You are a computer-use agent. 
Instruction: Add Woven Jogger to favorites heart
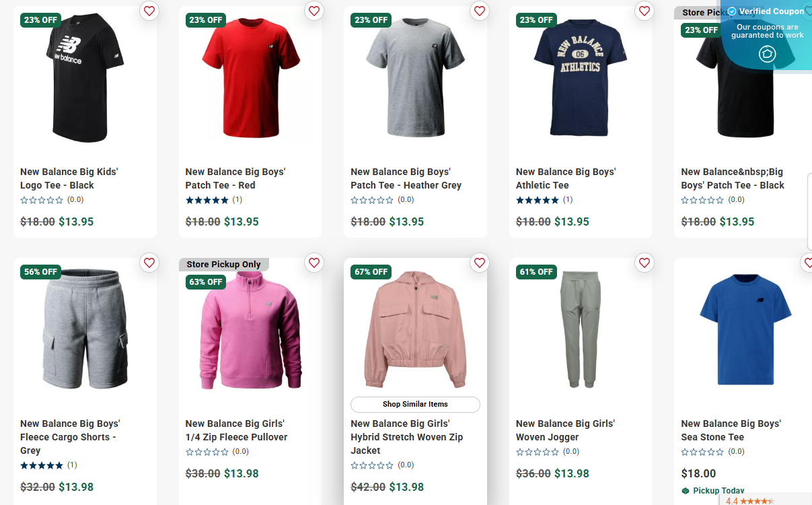tap(644, 263)
